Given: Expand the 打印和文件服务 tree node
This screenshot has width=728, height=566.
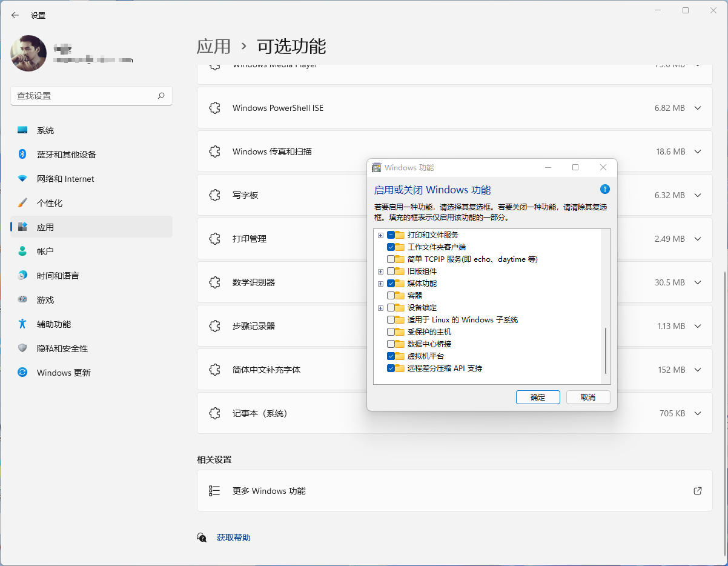Looking at the screenshot, I should [x=380, y=235].
